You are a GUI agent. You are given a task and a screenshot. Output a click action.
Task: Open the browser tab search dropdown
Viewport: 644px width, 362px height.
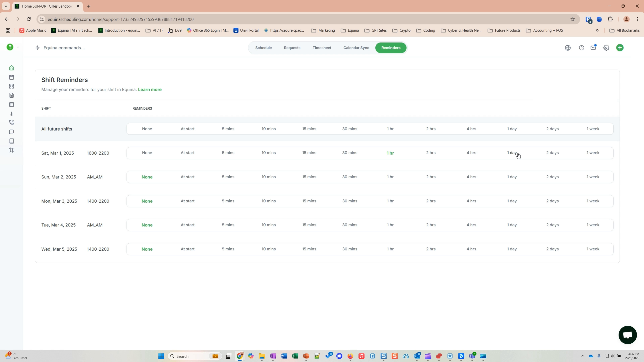(6, 6)
